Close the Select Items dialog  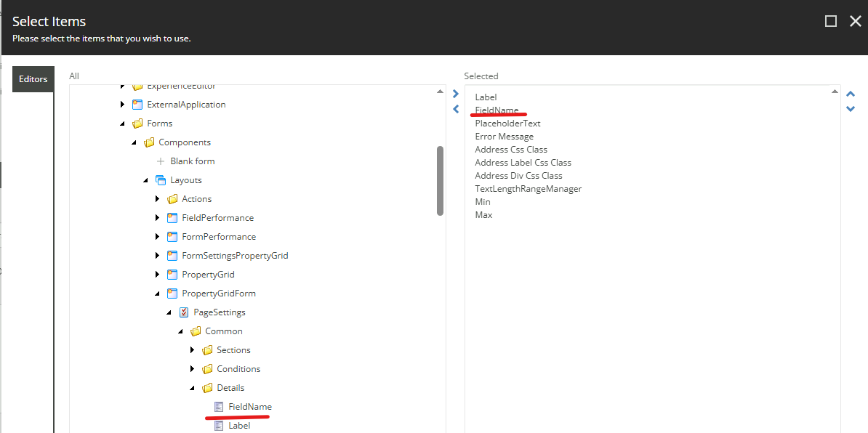855,21
